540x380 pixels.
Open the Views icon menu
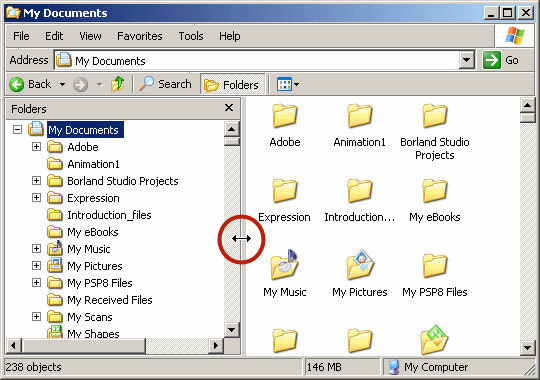tap(288, 84)
